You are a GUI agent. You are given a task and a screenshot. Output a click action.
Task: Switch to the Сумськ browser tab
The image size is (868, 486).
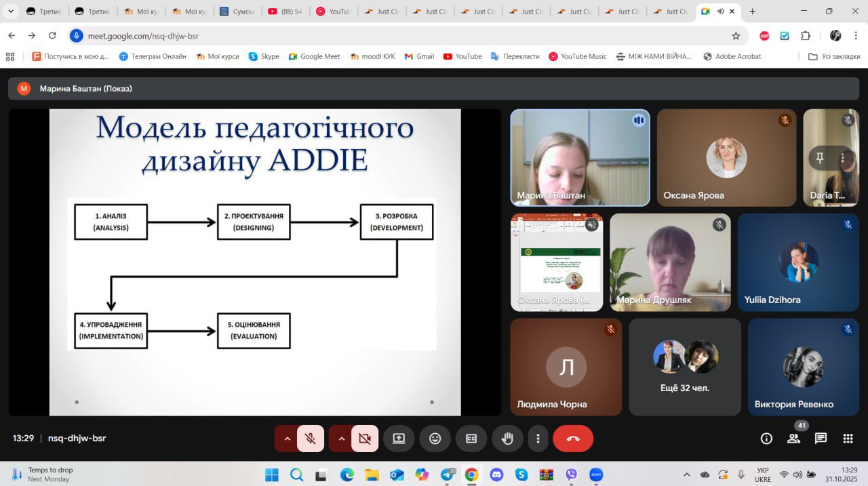point(237,11)
